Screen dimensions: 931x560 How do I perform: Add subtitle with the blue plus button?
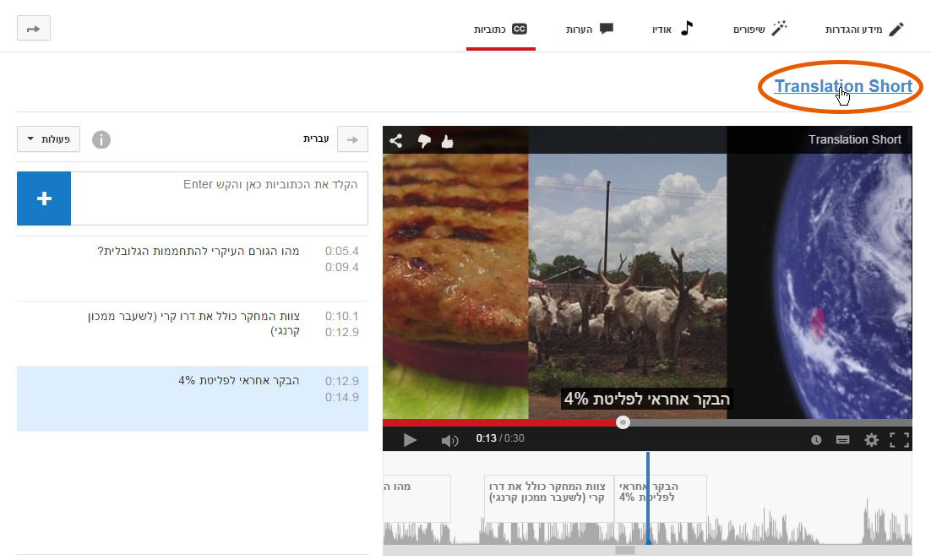[x=44, y=198]
